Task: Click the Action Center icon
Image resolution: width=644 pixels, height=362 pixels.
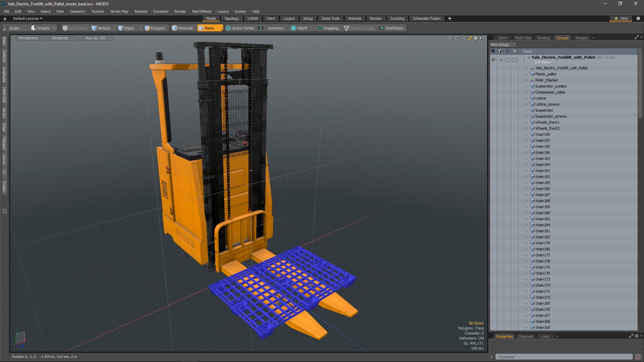Action: coord(228,28)
